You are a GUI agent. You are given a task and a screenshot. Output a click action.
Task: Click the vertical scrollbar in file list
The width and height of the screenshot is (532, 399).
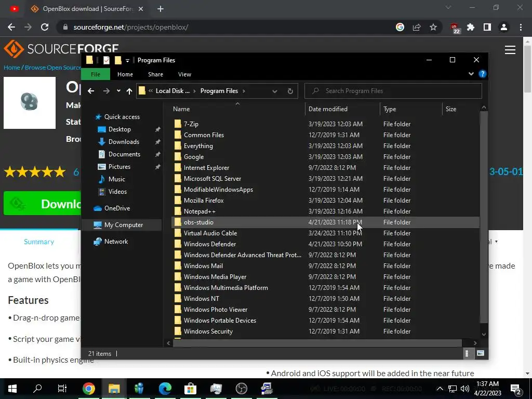coord(484,217)
